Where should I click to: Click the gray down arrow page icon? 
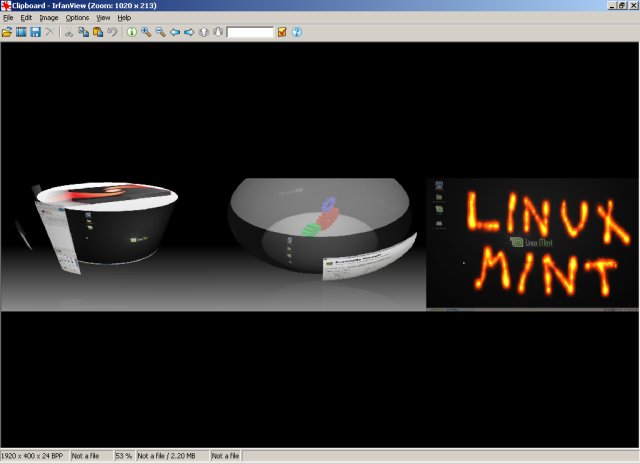[218, 32]
